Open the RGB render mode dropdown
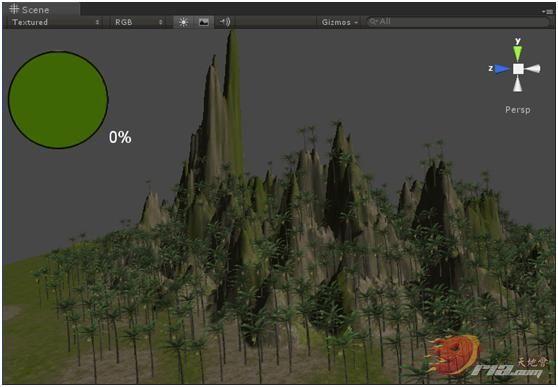Viewport: 558px width, 387px height. point(139,22)
